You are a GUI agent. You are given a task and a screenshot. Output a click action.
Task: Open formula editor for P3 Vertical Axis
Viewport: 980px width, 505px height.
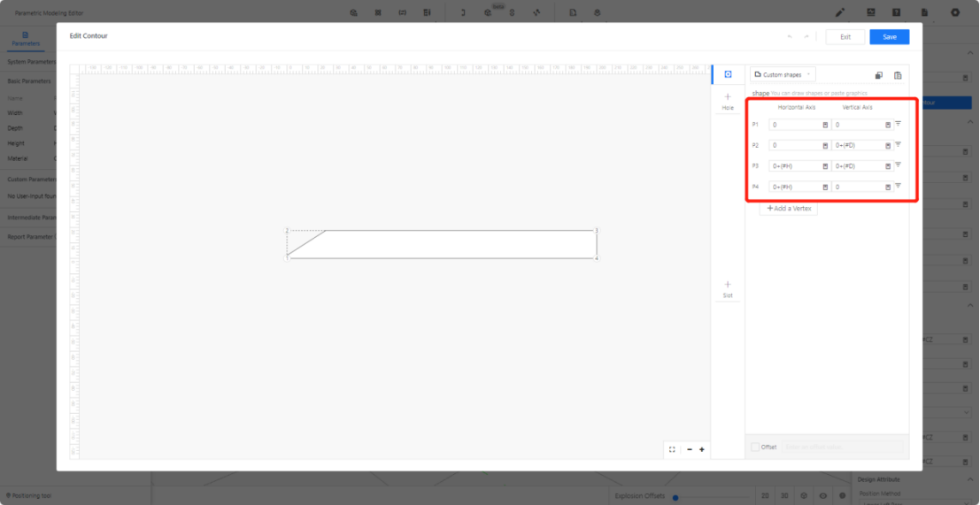[x=888, y=166]
